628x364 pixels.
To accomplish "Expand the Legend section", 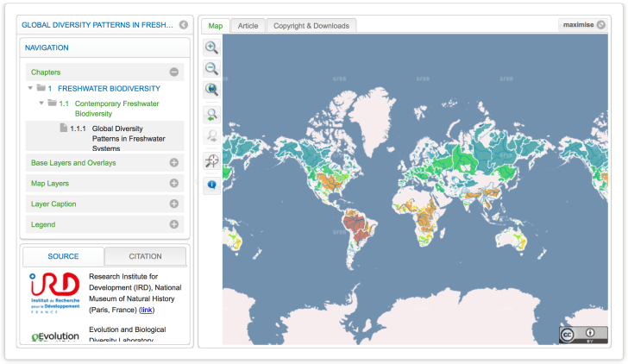I will (x=174, y=224).
